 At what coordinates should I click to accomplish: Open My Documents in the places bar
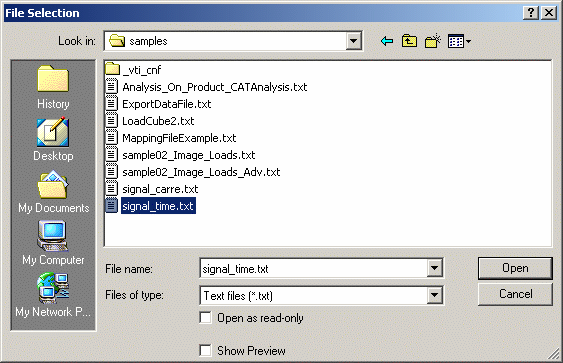click(x=53, y=192)
